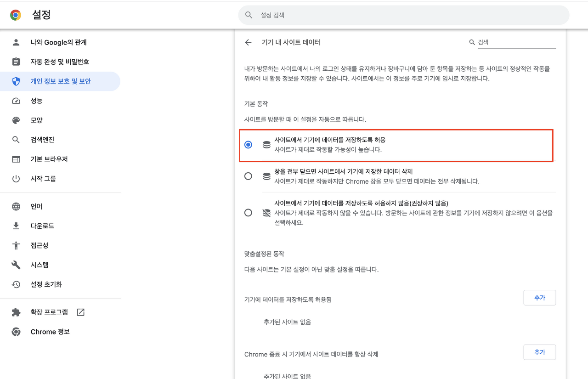
Task: Click the puzzle piece icon for 확장 프로그램
Action: coord(16,312)
